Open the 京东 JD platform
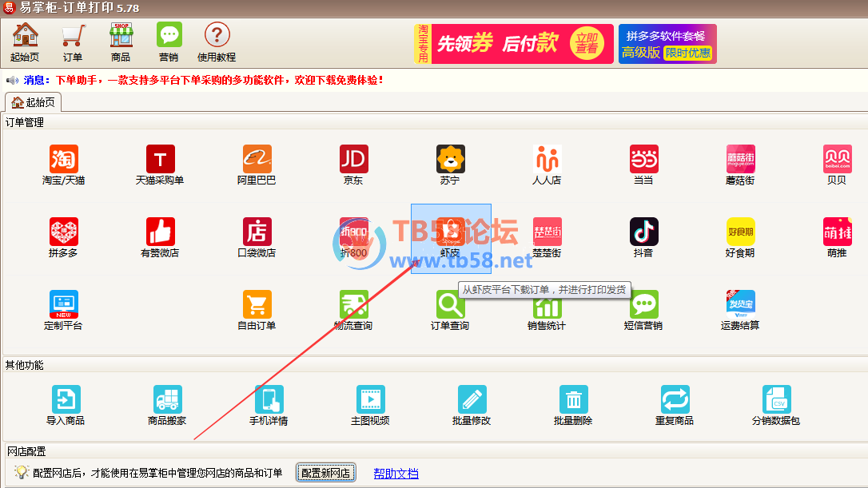Viewport: 868px width, 488px height. 354,165
